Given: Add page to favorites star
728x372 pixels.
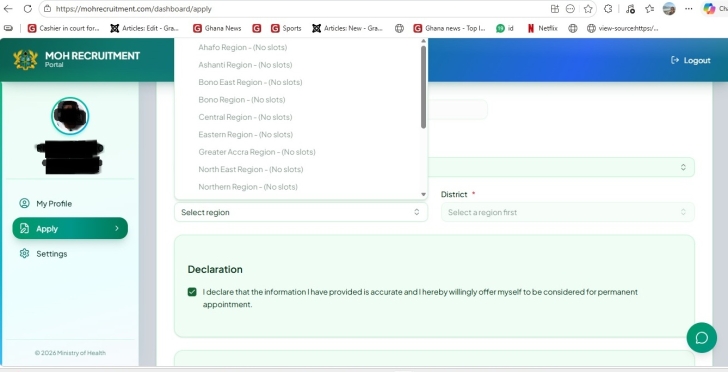Looking at the screenshot, I should click(588, 8).
